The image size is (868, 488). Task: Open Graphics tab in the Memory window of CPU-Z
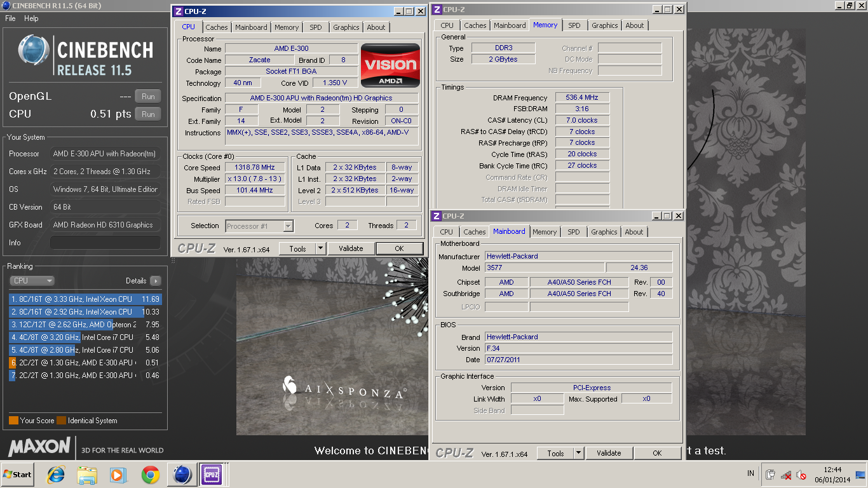click(605, 25)
